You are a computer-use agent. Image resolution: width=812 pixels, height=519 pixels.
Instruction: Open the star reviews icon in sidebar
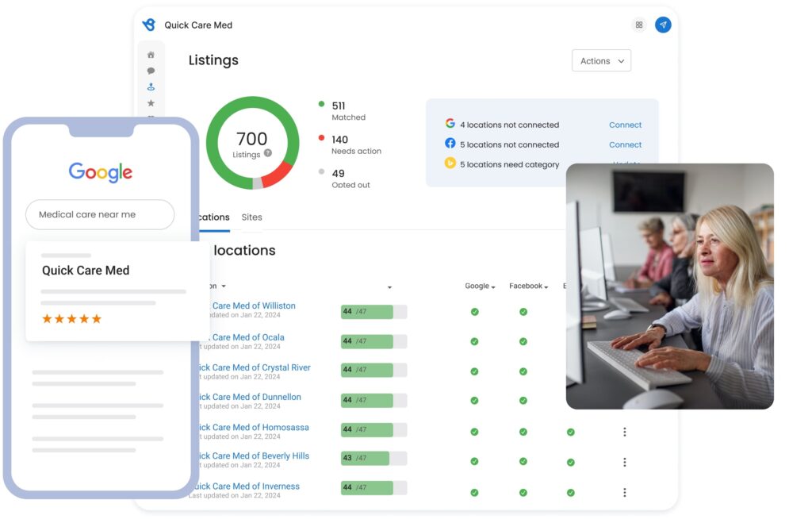(x=151, y=103)
